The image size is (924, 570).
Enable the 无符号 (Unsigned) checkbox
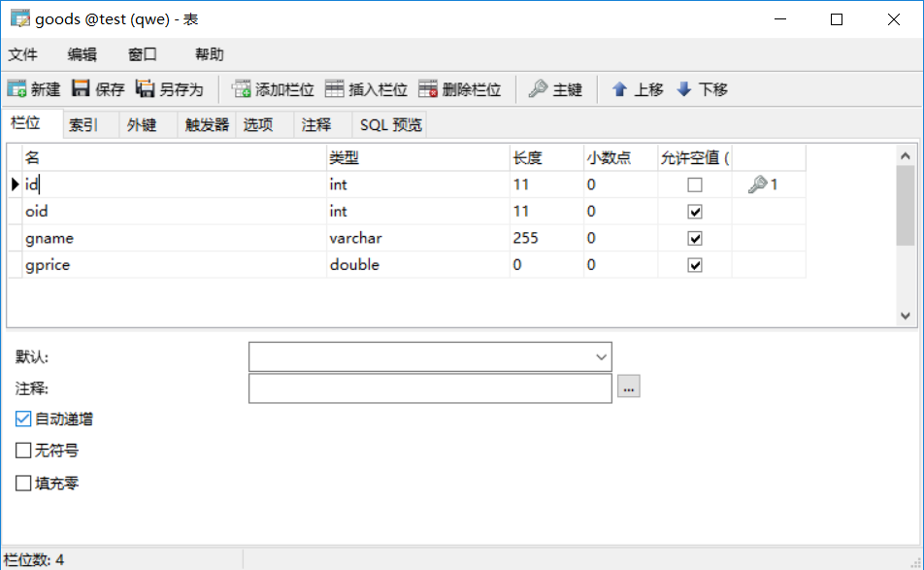[21, 450]
